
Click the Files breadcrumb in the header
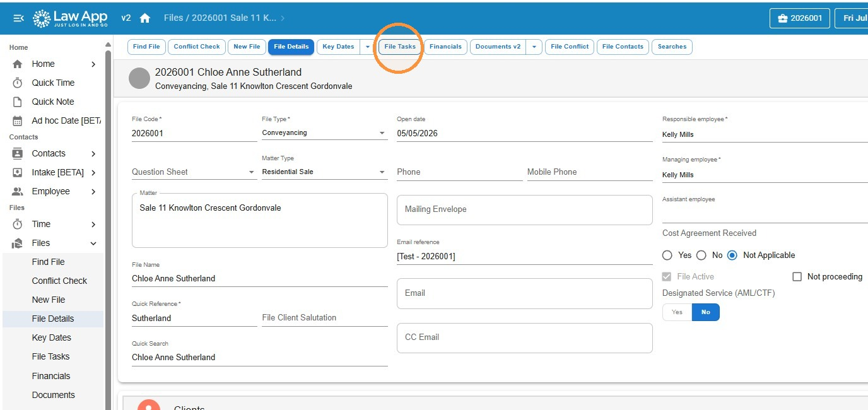pyautogui.click(x=173, y=18)
